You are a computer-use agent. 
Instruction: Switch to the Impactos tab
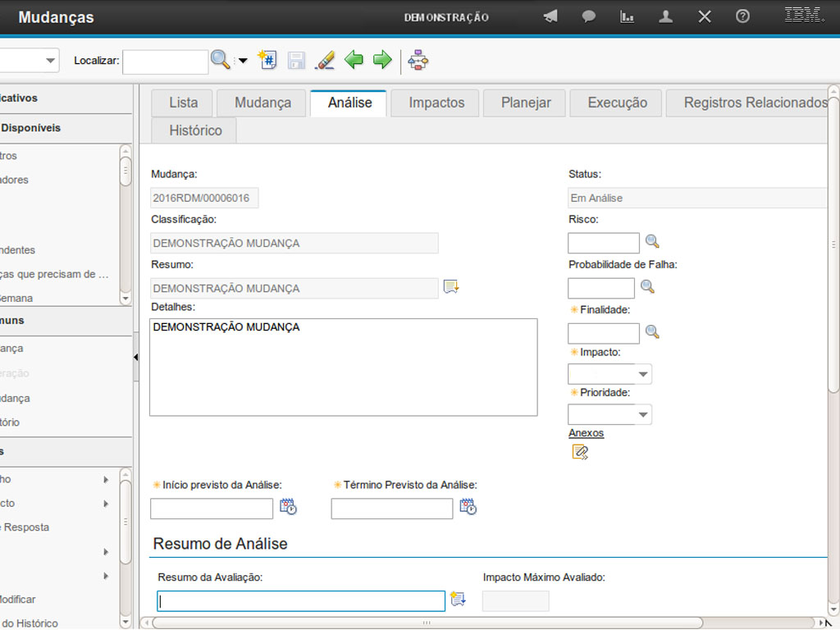[436, 103]
